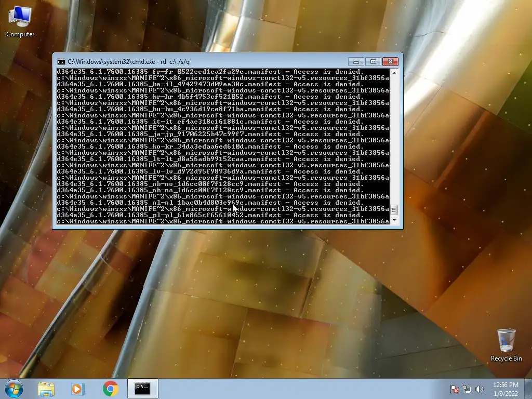Screen dimensions: 532x399
Task: Minimize the cmd.exe window
Action: [x=356, y=62]
